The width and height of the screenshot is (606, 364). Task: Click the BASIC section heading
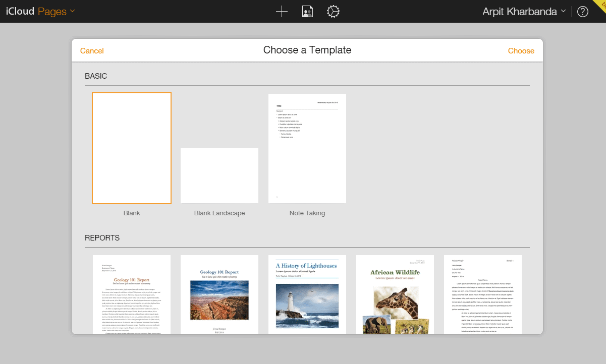click(x=96, y=76)
